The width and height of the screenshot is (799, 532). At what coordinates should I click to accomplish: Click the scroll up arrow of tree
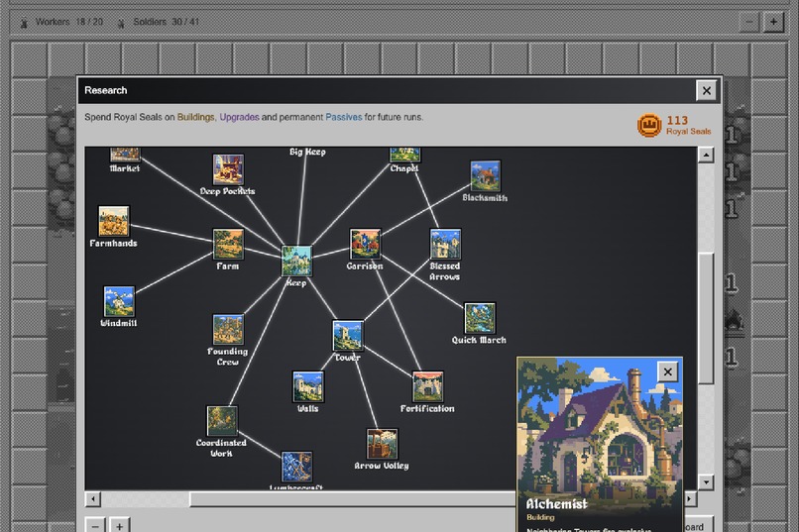pyautogui.click(x=706, y=155)
